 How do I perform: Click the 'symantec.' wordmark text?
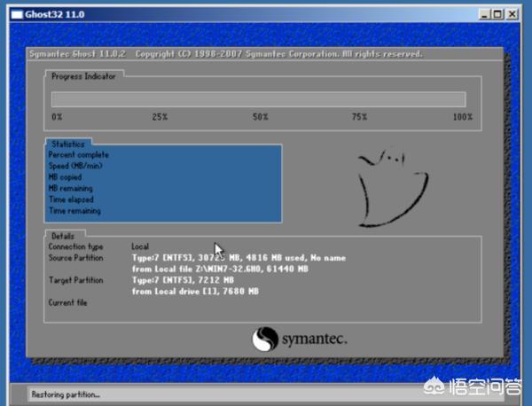pos(315,339)
